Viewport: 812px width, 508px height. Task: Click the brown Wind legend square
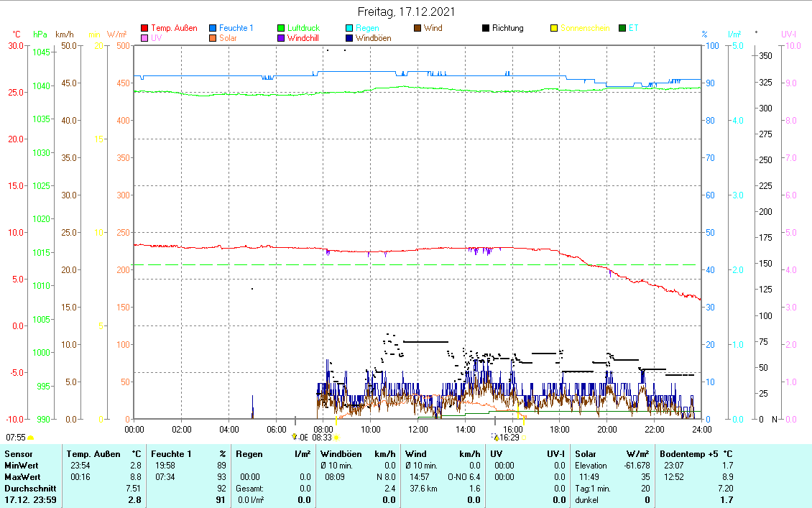[x=417, y=29]
